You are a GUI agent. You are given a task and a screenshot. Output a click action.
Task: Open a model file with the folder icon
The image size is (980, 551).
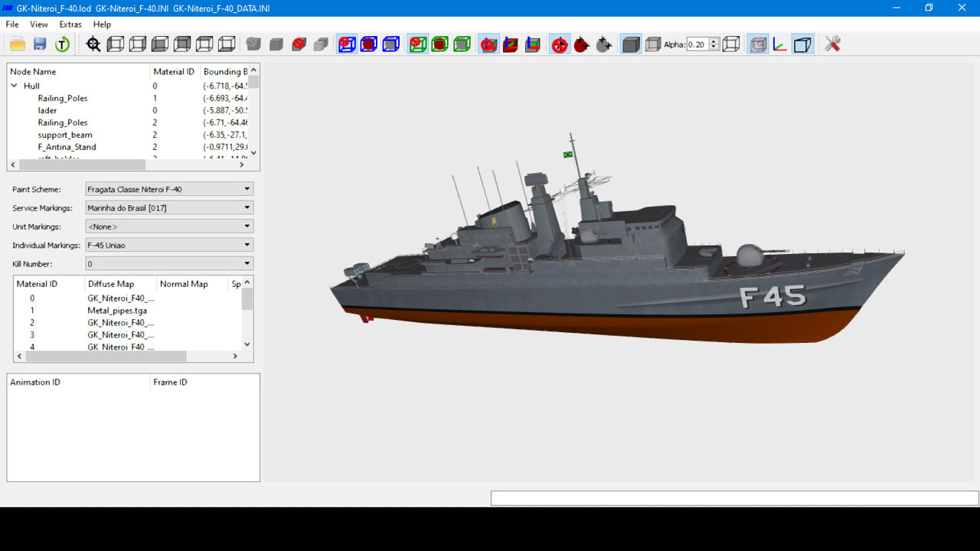17,44
